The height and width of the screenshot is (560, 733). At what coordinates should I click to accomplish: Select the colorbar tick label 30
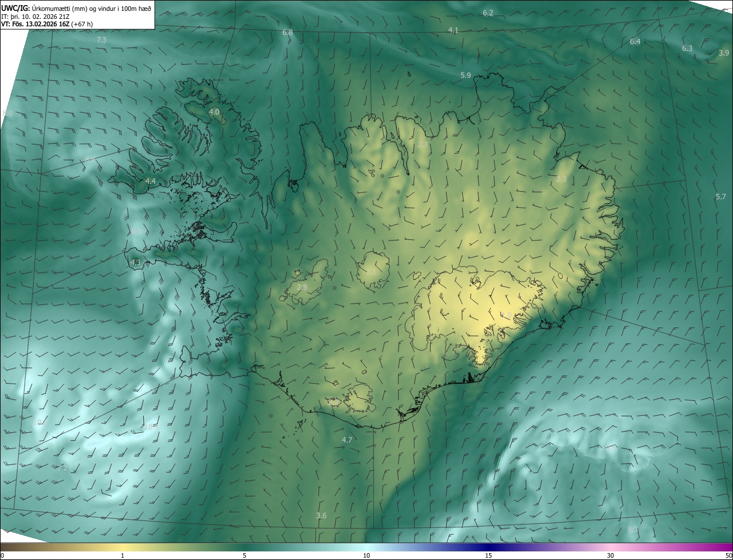pos(610,555)
